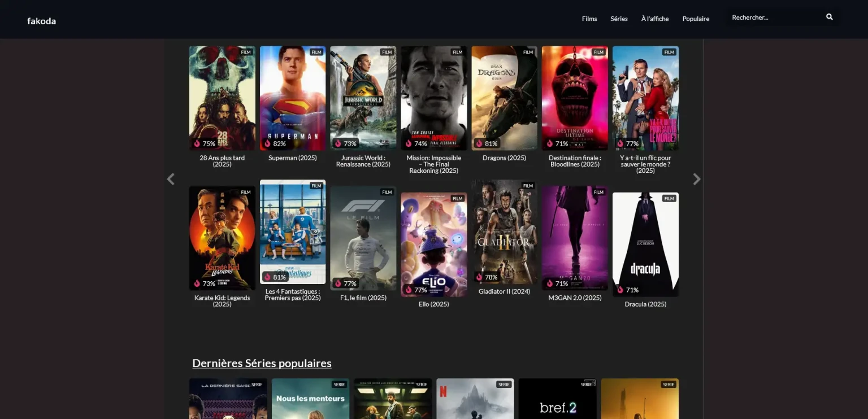Click flame icon on Destination finale poster

(x=550, y=143)
